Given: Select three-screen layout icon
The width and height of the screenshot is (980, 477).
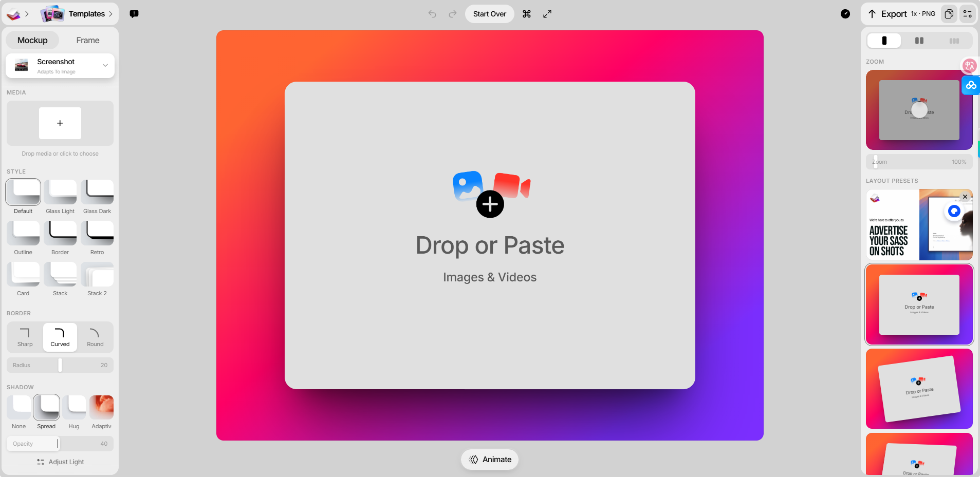Looking at the screenshot, I should pyautogui.click(x=954, y=41).
